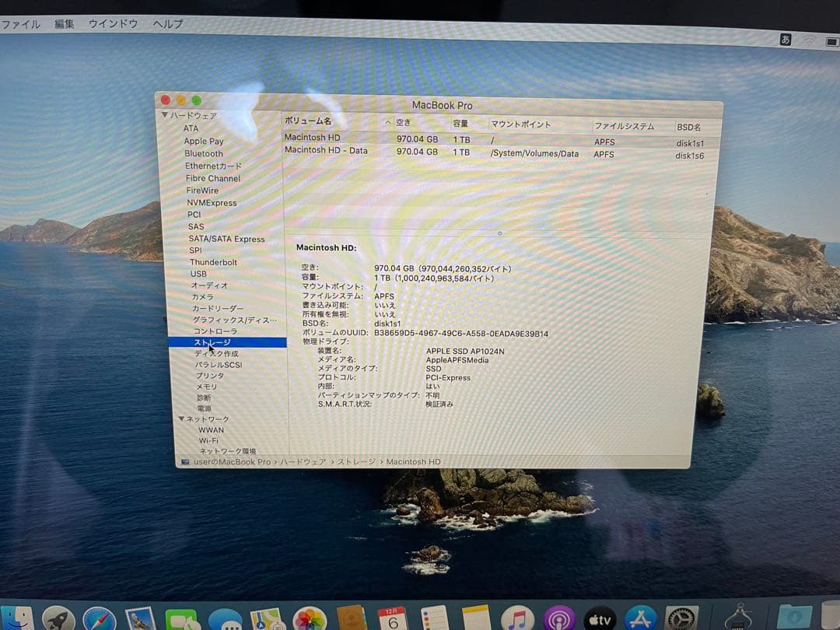Select Bluetooth in the sidebar
The image size is (840, 630).
point(203,153)
